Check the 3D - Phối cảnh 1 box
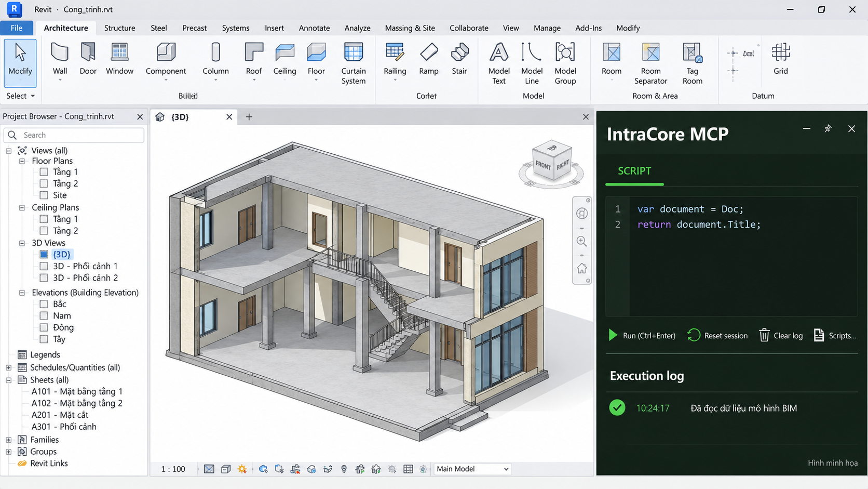This screenshot has width=868, height=489. tap(44, 266)
